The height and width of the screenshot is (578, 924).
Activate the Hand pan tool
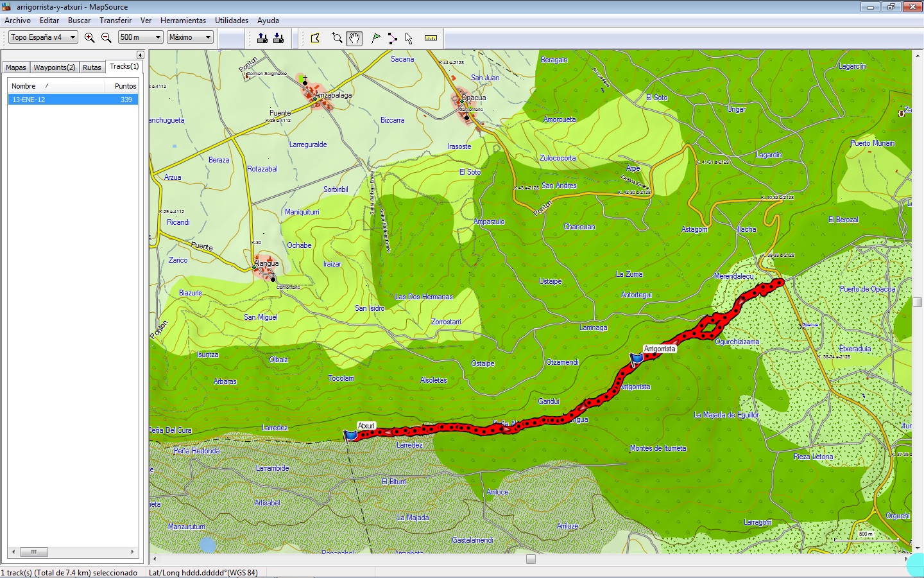(x=354, y=38)
